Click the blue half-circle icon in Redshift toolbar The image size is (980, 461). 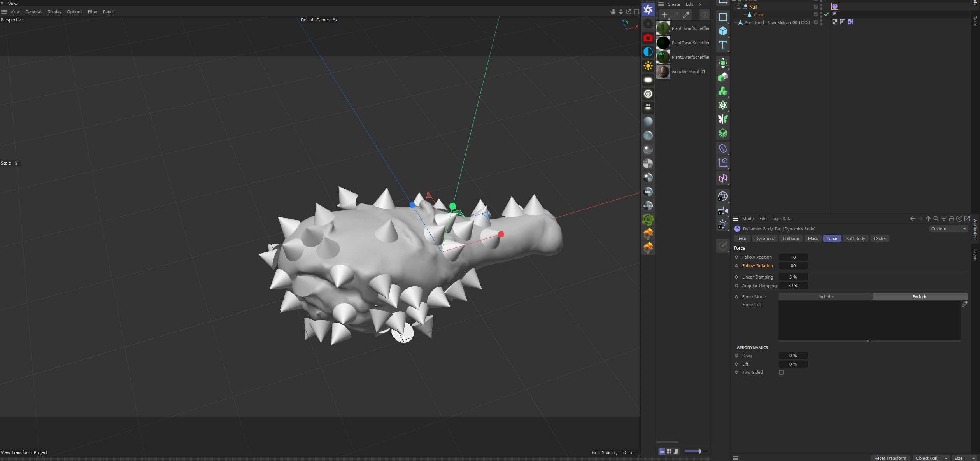(648, 52)
